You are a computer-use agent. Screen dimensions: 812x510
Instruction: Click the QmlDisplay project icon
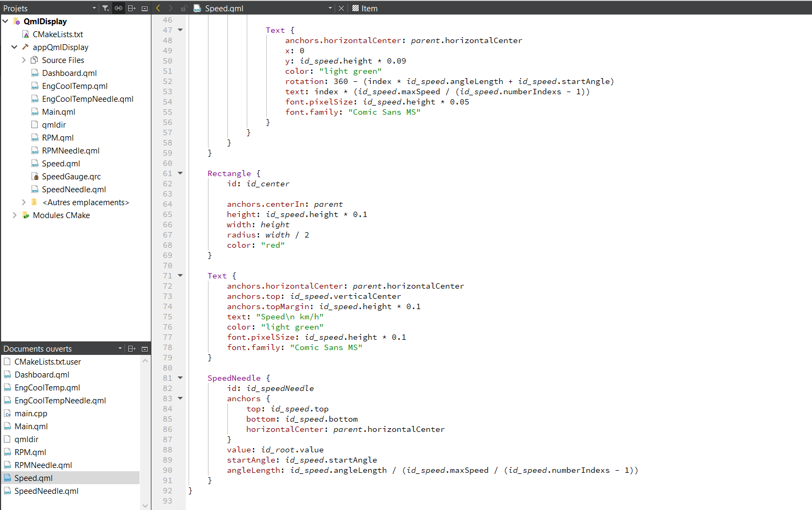click(x=16, y=21)
